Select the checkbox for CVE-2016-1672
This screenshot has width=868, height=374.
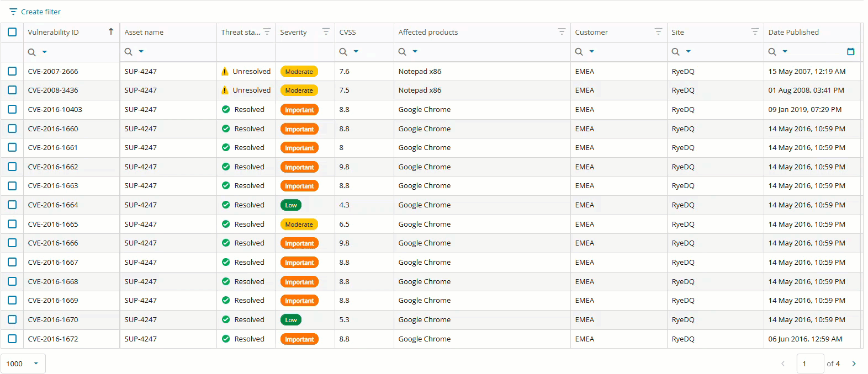12,339
